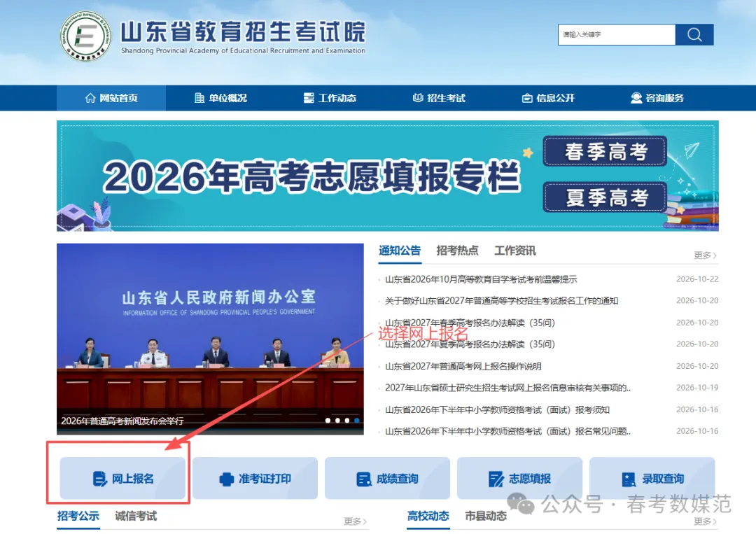Image resolution: width=756 pixels, height=534 pixels.
Task: Click the printer icon on 准考证打印
Action: click(226, 479)
